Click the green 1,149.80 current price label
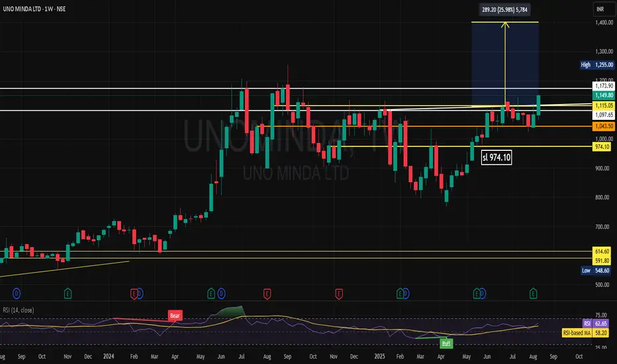The width and height of the screenshot is (617, 364). [604, 95]
